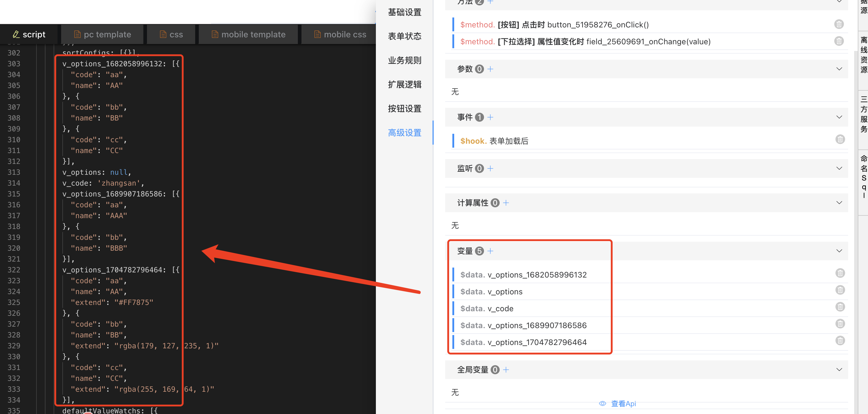Add a new variable with plus icon
868x414 pixels.
click(490, 251)
